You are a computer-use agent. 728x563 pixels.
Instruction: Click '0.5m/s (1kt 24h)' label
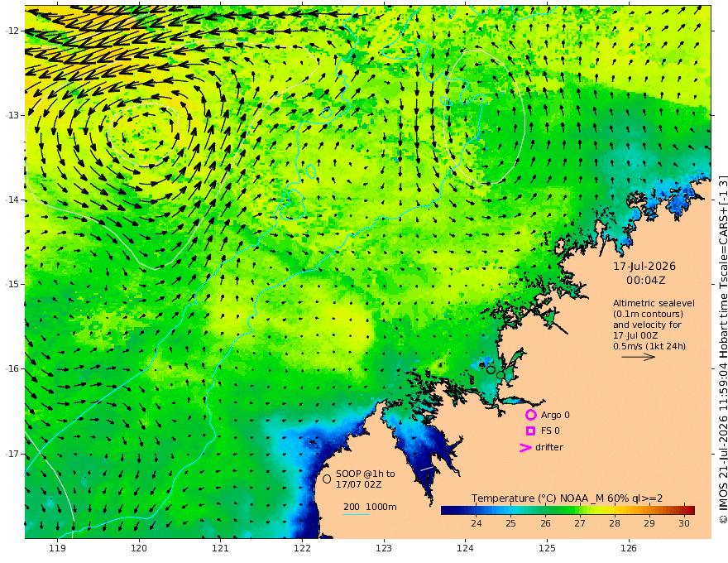click(649, 346)
